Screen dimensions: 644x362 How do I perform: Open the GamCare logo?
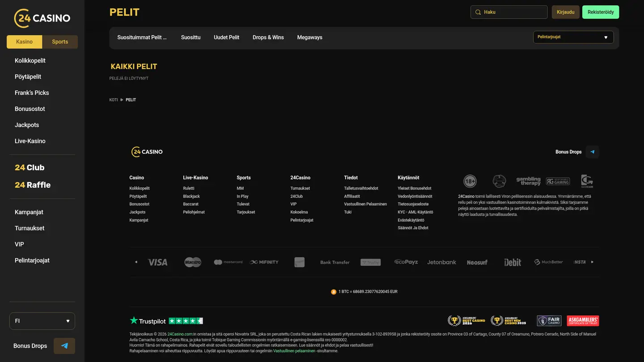pos(587,181)
